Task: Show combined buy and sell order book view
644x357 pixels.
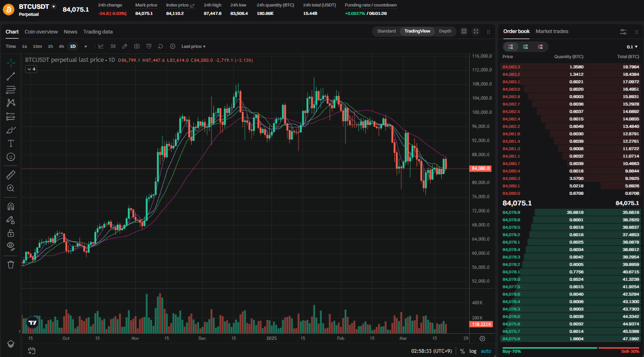Action: tap(511, 46)
